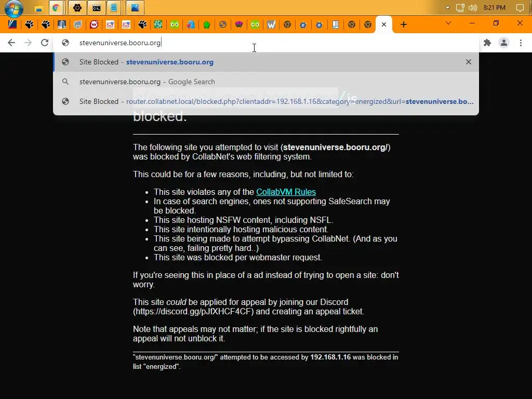Click the site info globe in address bar

pyautogui.click(x=65, y=43)
